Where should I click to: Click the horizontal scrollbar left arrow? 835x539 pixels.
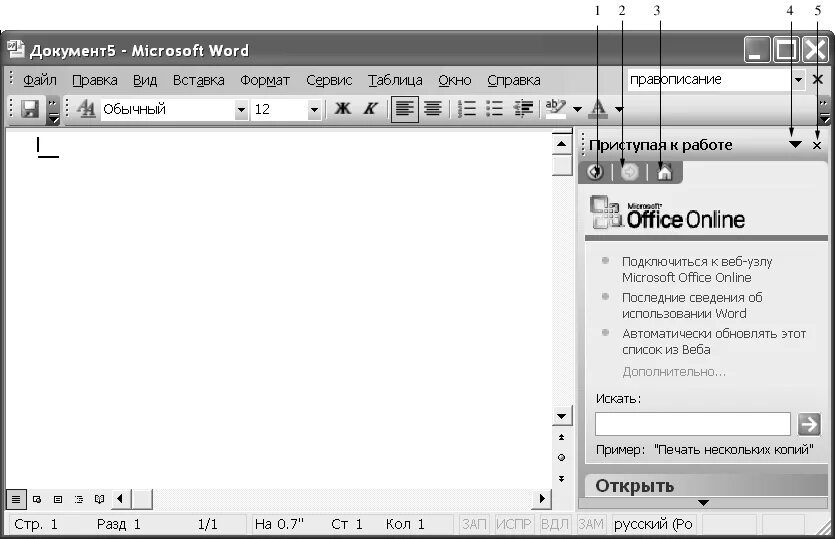pos(120,499)
